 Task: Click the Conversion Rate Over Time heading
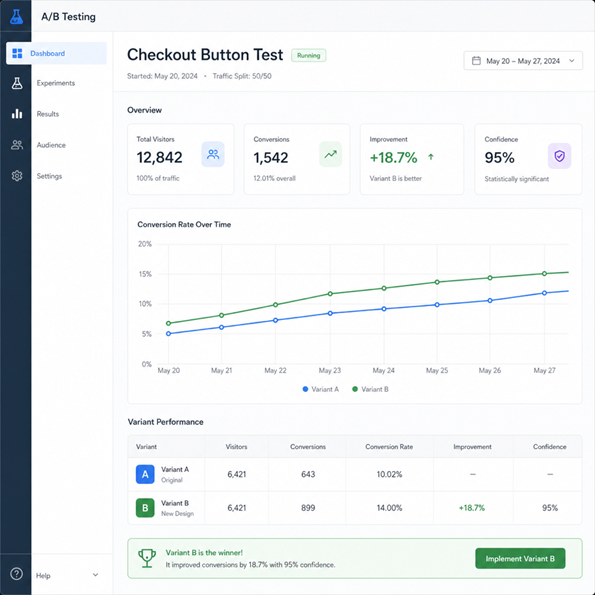pyautogui.click(x=184, y=224)
